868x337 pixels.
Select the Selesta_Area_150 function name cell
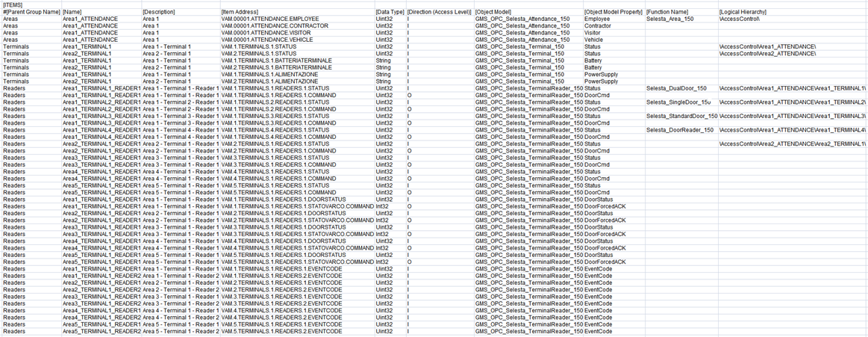click(x=669, y=19)
